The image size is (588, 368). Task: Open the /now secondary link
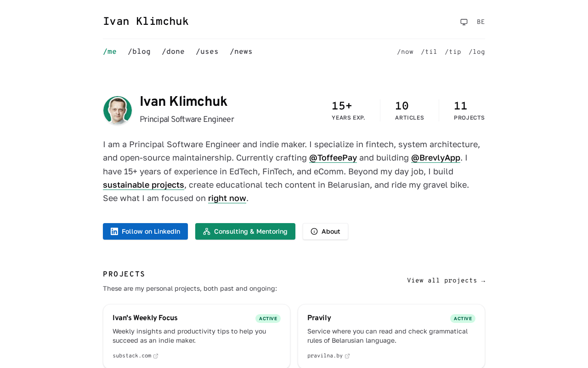[x=405, y=52]
